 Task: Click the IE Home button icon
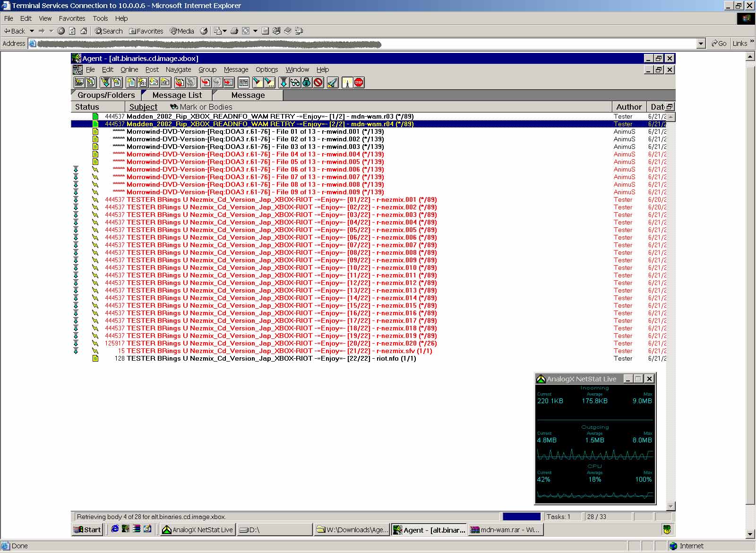tap(84, 31)
